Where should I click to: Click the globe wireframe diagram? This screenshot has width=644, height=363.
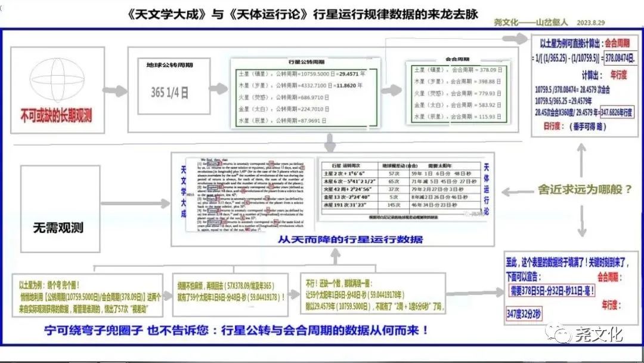(57, 80)
